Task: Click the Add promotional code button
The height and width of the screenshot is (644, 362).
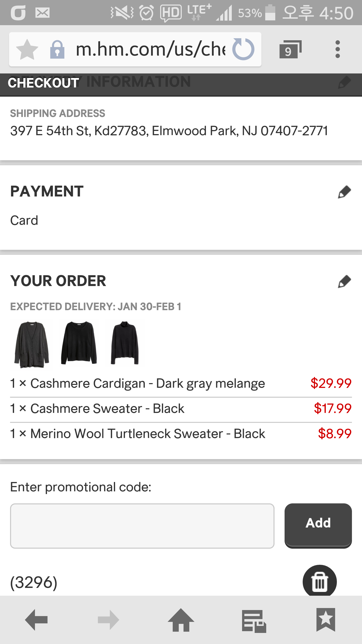Action: click(x=318, y=526)
